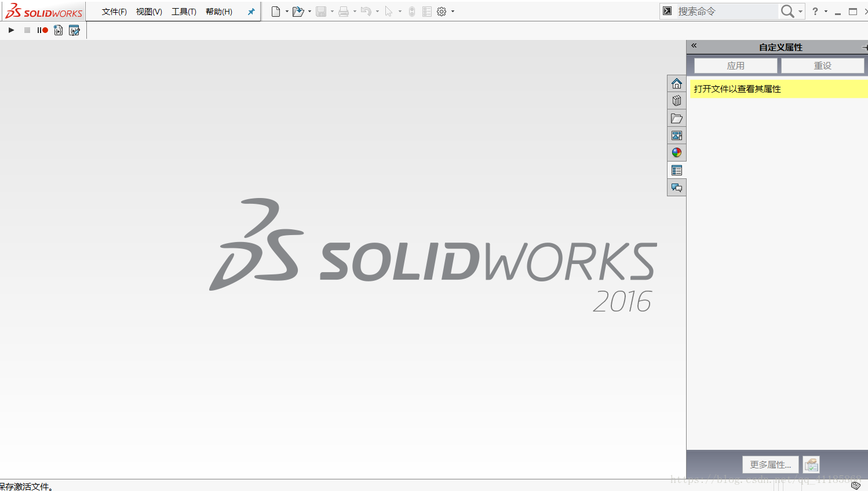Open the SolidWorks Forum chat tab
The height and width of the screenshot is (491, 868).
click(x=677, y=188)
